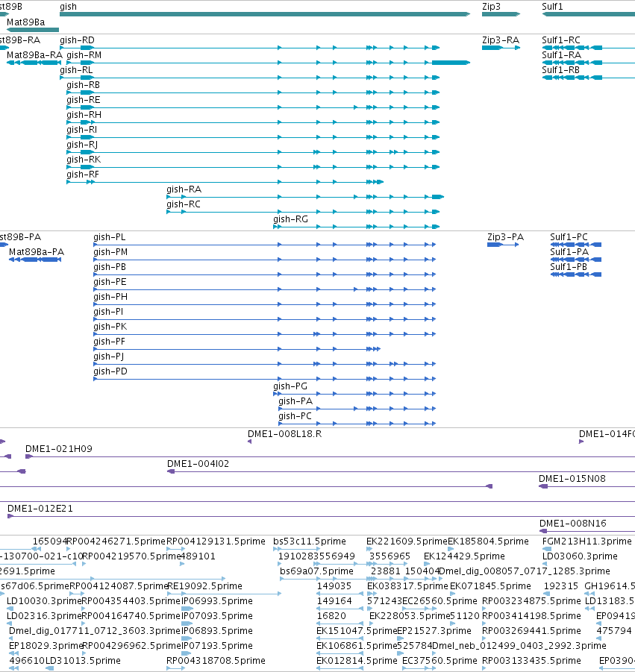Screen dimensions: 635x672
Task: Select transcript gish-RL
Action: pyautogui.click(x=249, y=78)
